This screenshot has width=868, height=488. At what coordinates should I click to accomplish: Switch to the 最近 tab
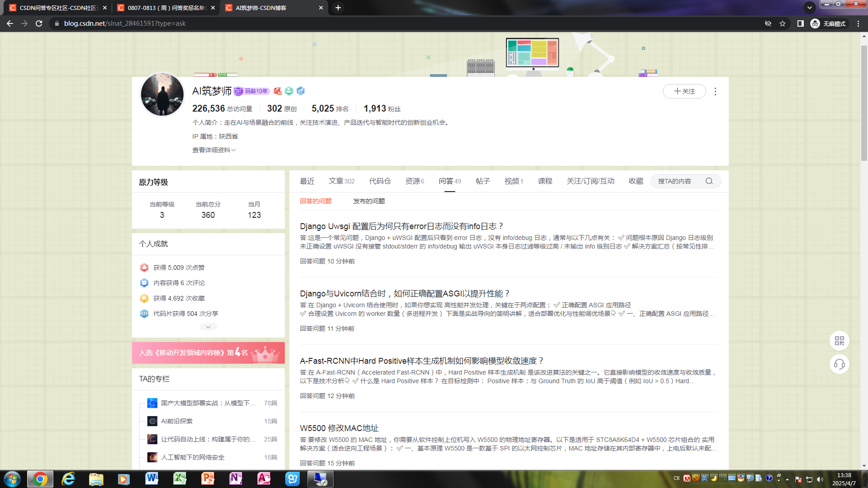point(307,181)
